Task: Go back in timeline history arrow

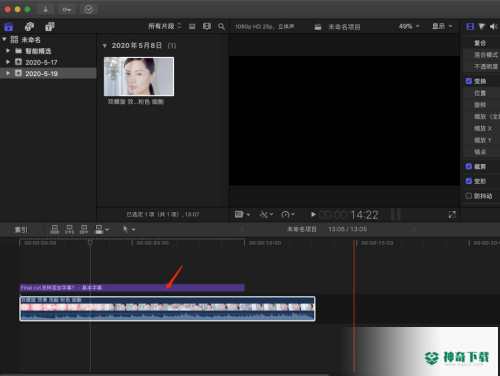Action: pyautogui.click(x=242, y=229)
